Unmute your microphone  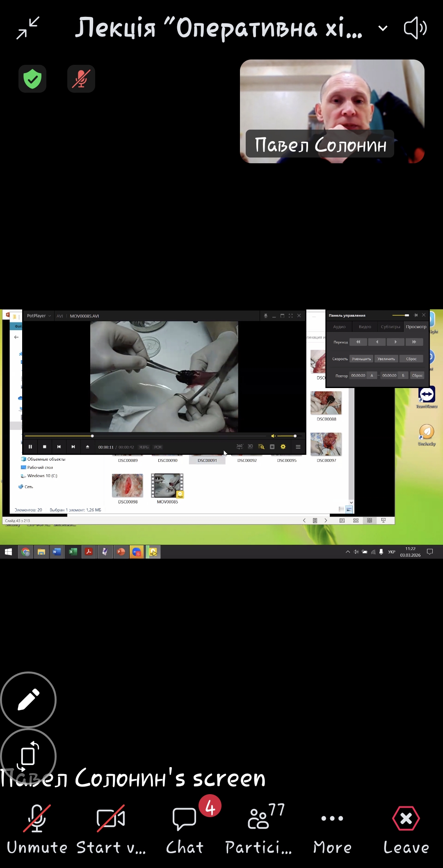(x=37, y=829)
